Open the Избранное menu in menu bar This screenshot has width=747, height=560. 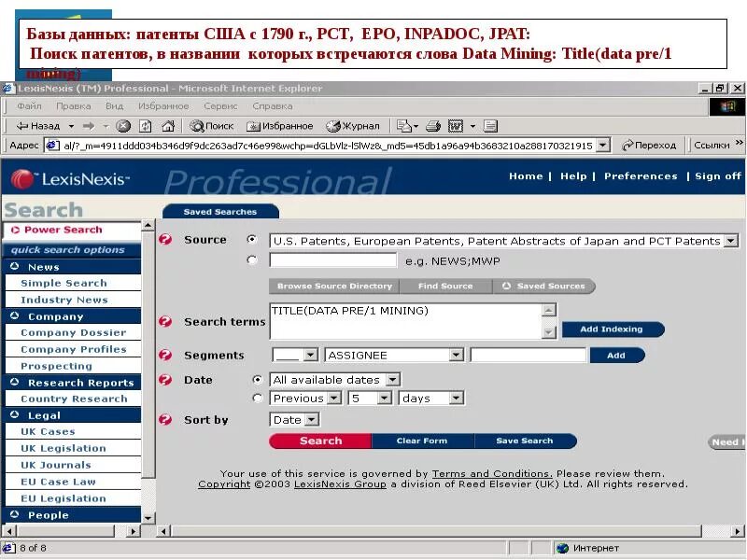click(x=163, y=106)
